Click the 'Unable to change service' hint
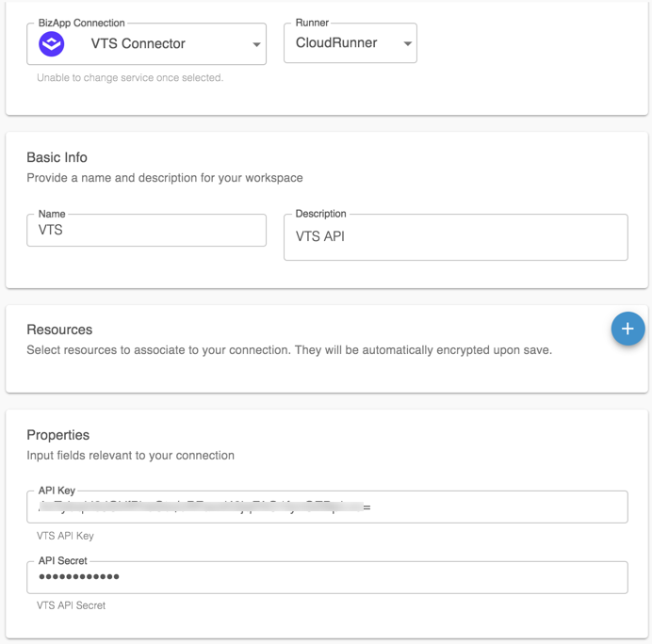The image size is (652, 644). click(x=130, y=78)
